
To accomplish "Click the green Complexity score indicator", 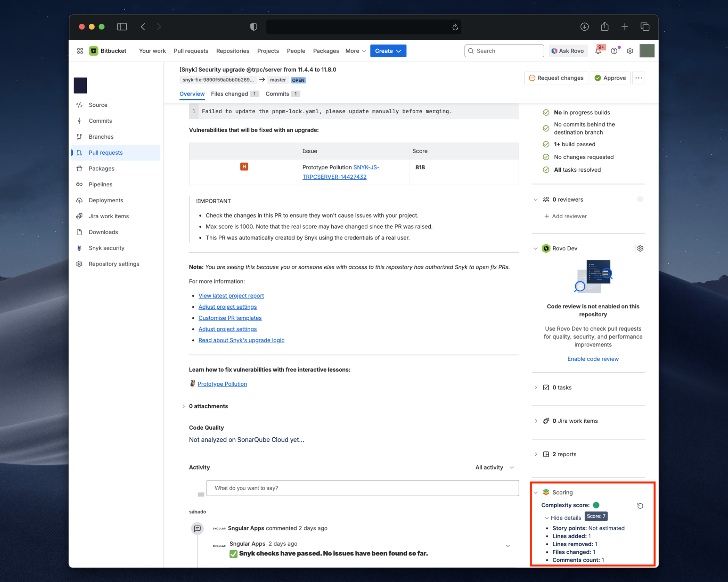I will [x=596, y=505].
